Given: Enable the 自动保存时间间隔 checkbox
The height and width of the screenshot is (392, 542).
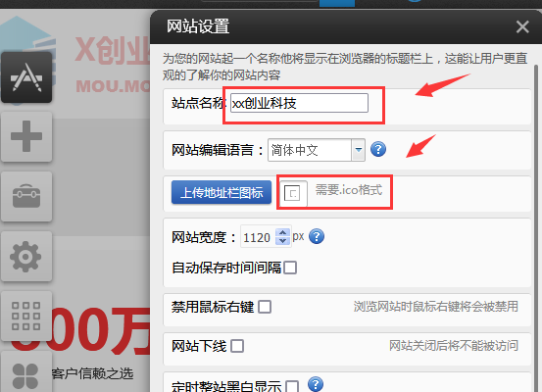Looking at the screenshot, I should point(290,268).
